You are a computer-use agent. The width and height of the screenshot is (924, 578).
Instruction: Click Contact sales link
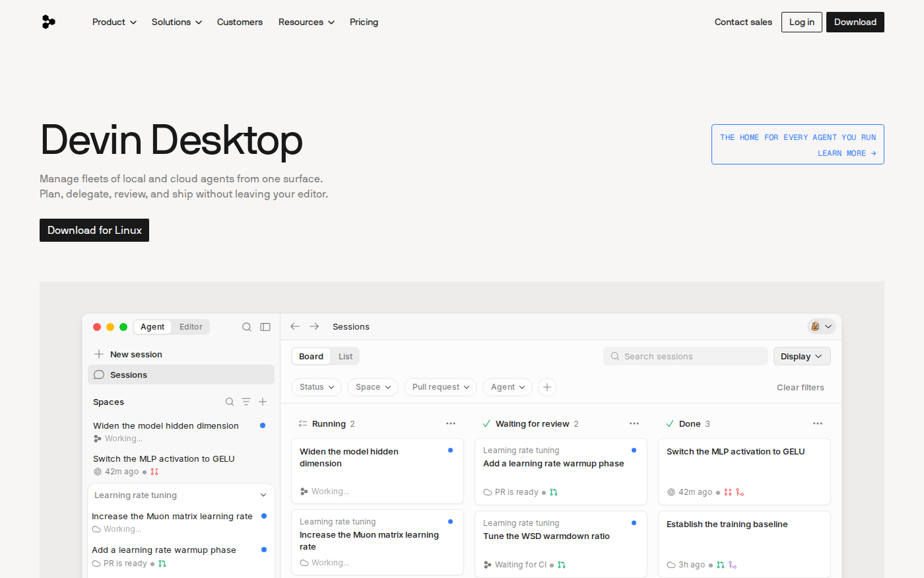point(743,22)
